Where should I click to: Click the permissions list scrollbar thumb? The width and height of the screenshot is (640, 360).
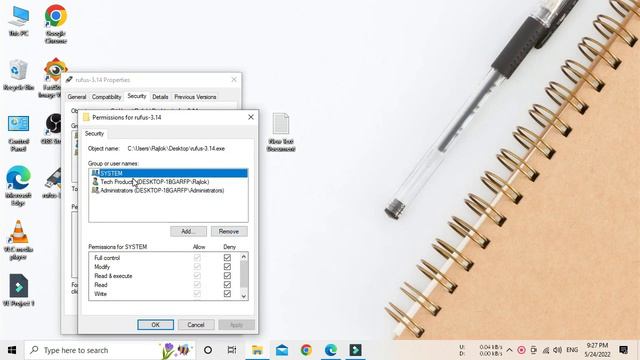click(x=244, y=273)
